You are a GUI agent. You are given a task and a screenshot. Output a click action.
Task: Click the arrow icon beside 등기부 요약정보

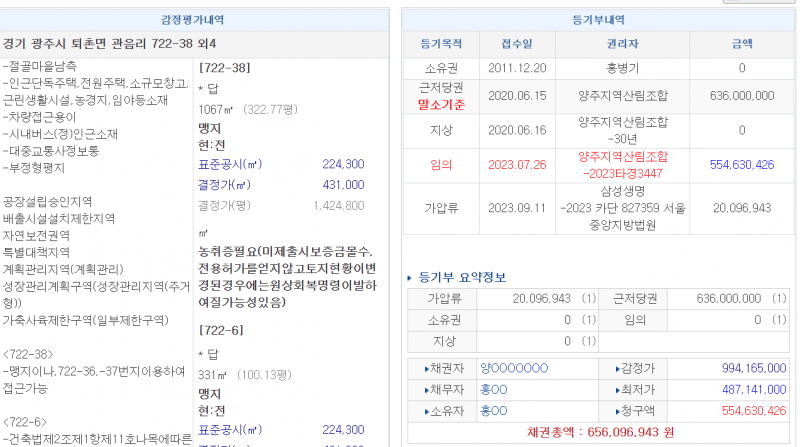click(x=411, y=277)
